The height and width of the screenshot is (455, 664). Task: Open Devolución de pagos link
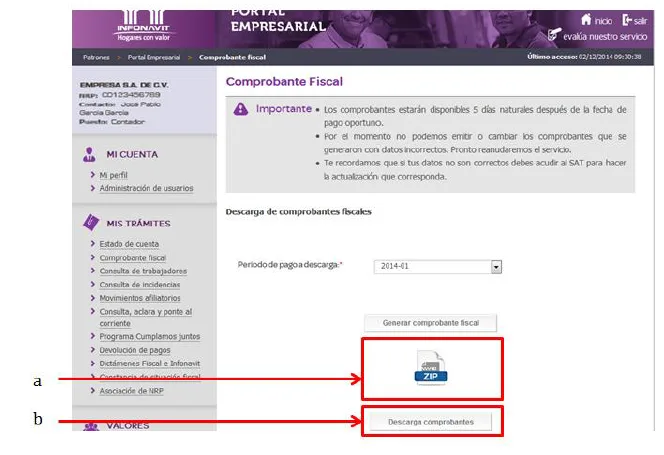click(135, 350)
